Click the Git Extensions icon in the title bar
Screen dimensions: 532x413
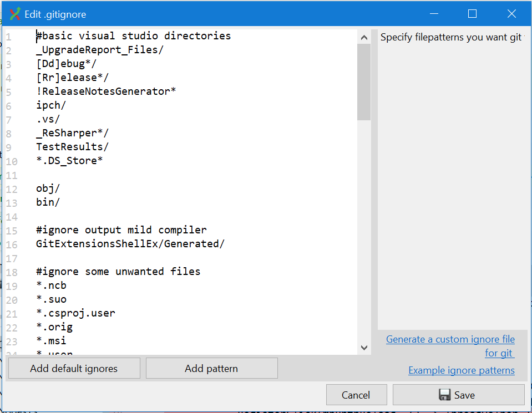(x=14, y=13)
